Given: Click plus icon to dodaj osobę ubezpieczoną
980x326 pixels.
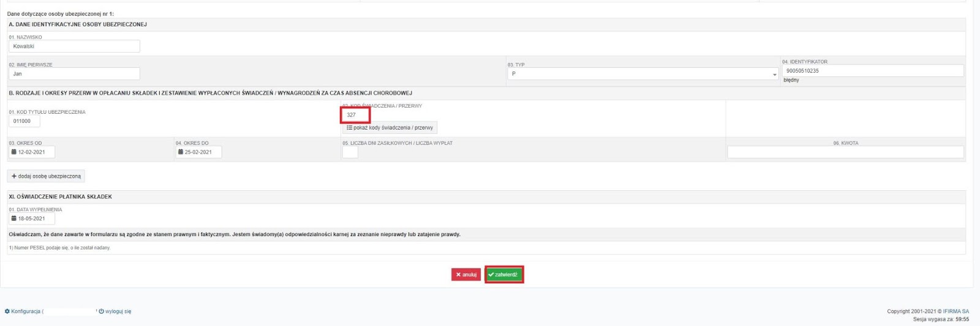Looking at the screenshot, I should [x=14, y=176].
